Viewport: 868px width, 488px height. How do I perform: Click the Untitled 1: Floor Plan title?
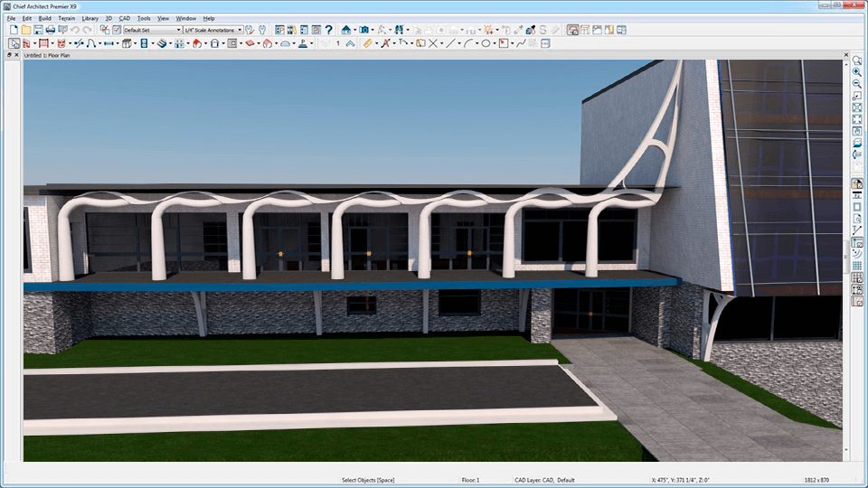47,55
